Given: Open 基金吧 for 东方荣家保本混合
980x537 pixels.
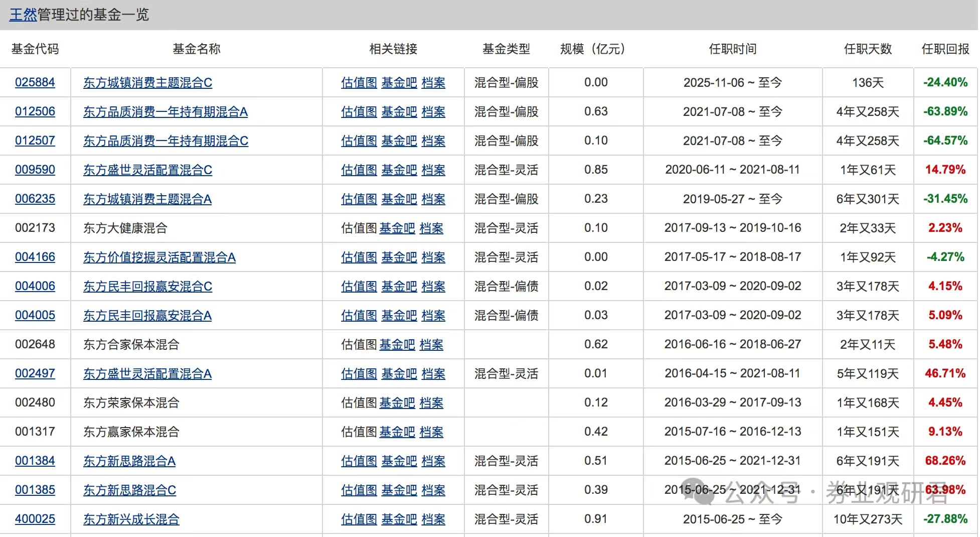Looking at the screenshot, I should [x=397, y=403].
